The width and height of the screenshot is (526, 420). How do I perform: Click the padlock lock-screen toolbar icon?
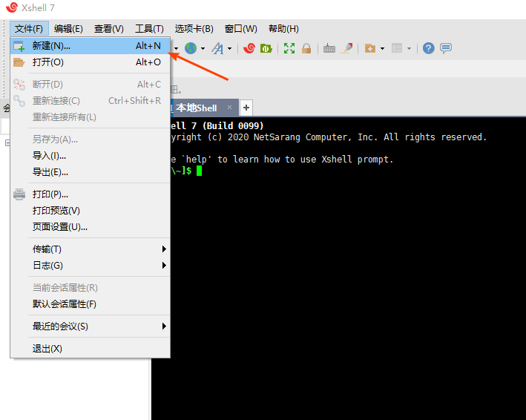click(x=306, y=48)
